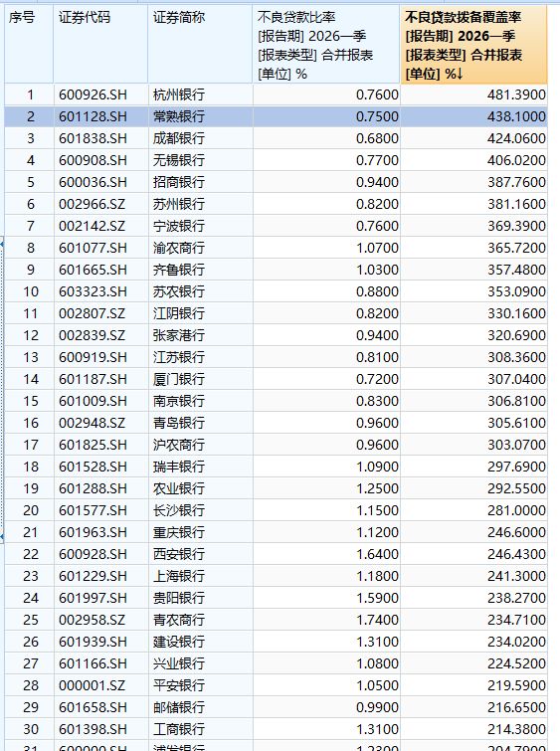Select the 苏农银行 name cell

click(x=179, y=291)
